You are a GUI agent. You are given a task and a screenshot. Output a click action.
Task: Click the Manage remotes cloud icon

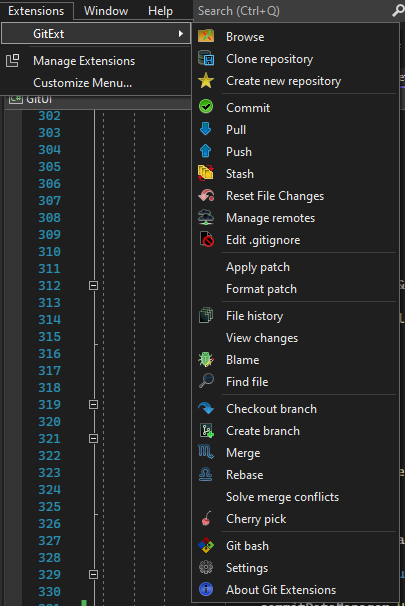click(206, 217)
